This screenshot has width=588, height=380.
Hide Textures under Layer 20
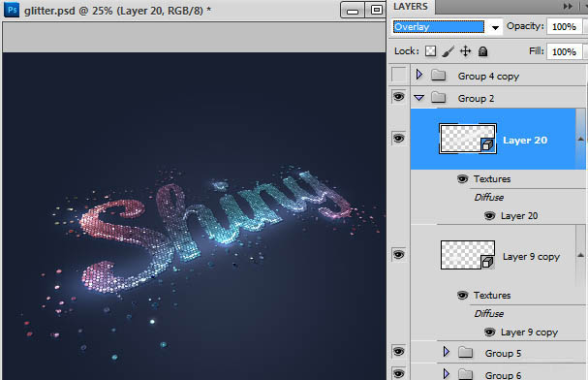tap(463, 179)
